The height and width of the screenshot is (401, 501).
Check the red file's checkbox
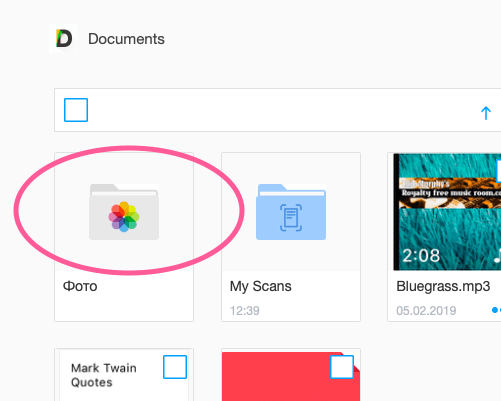[x=342, y=367]
